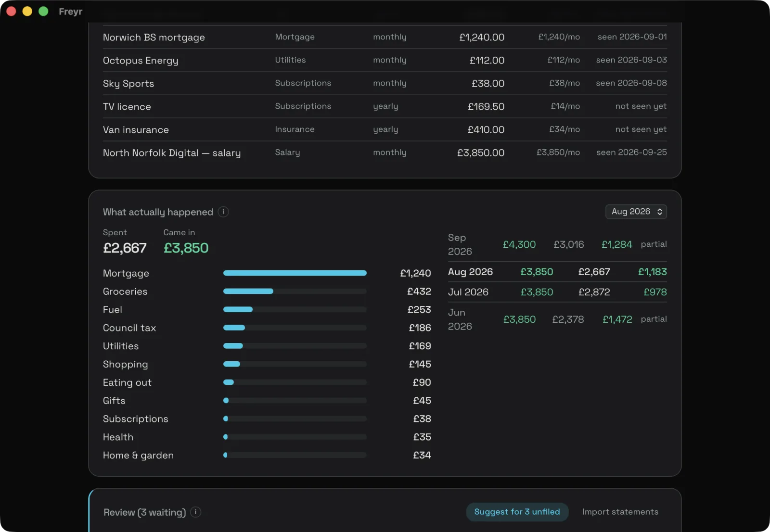Click the £3,850 Came in total
Screen dimensions: 770x532
coord(186,248)
